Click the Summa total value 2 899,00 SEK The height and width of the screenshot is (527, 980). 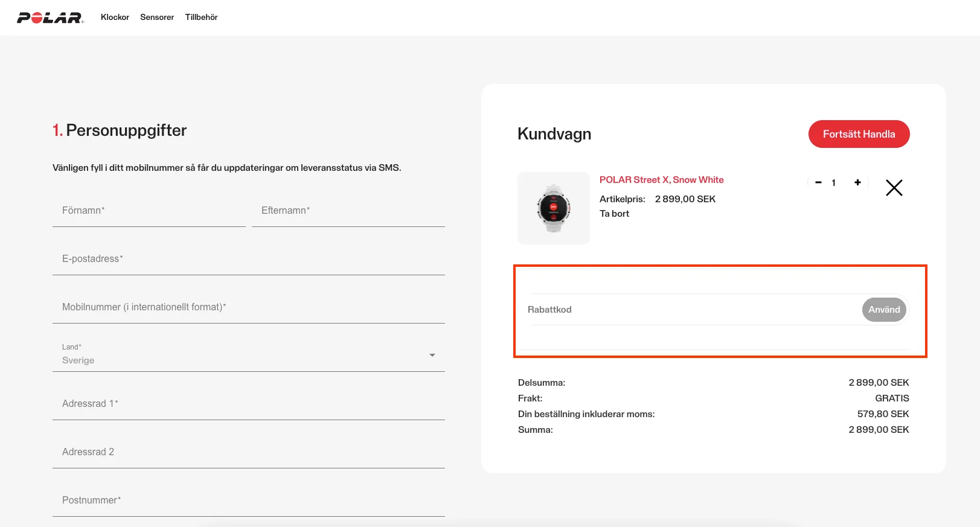click(879, 430)
